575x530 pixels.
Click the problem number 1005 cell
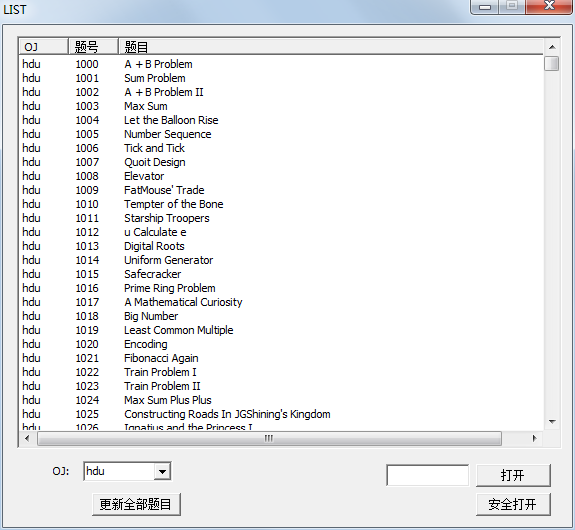[87, 134]
